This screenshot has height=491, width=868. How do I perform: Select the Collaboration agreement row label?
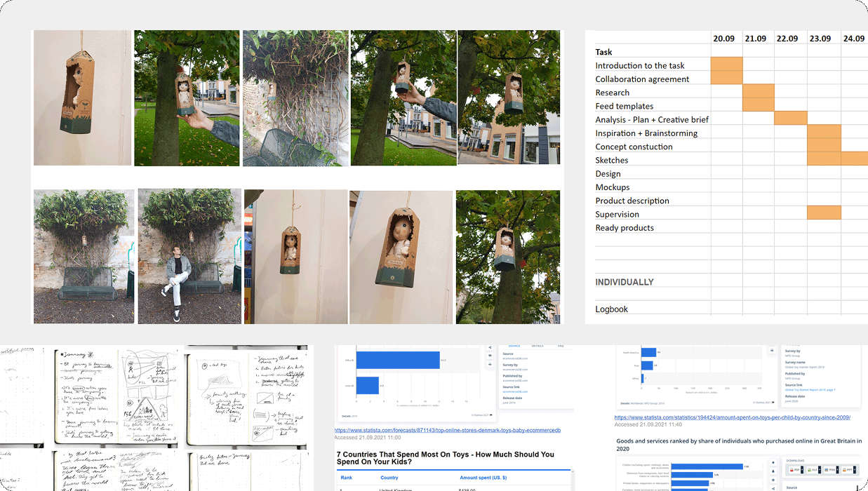point(642,79)
